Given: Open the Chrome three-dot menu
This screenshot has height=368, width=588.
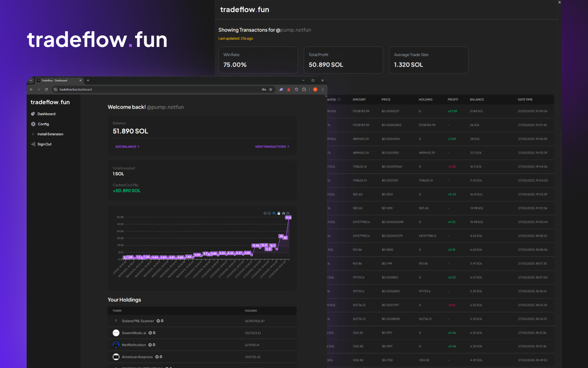Looking at the screenshot, I should [x=322, y=89].
